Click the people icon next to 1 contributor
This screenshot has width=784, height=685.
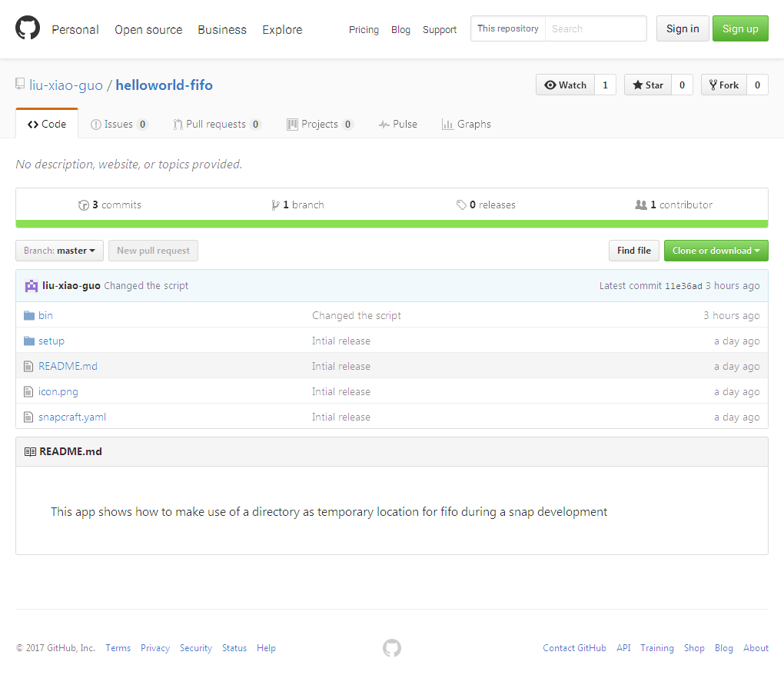tap(640, 205)
